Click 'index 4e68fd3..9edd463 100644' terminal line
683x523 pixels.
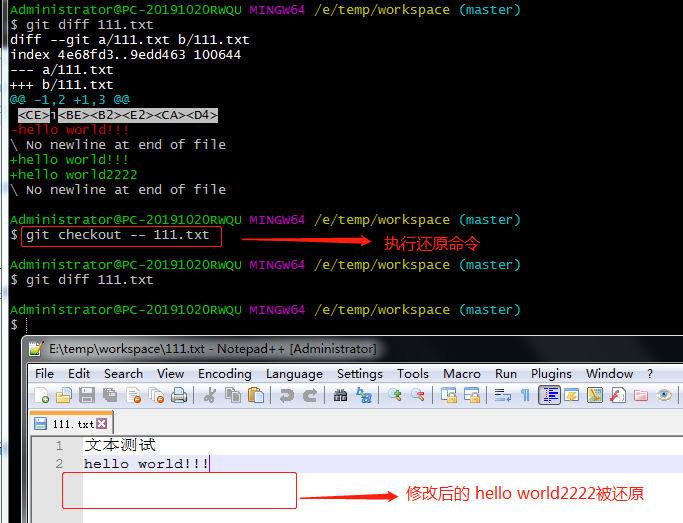[125, 55]
